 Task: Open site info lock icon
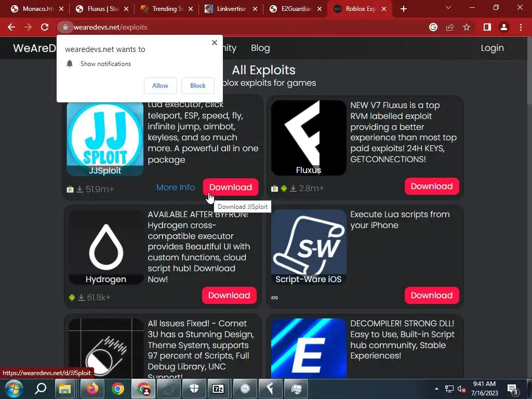(x=65, y=27)
